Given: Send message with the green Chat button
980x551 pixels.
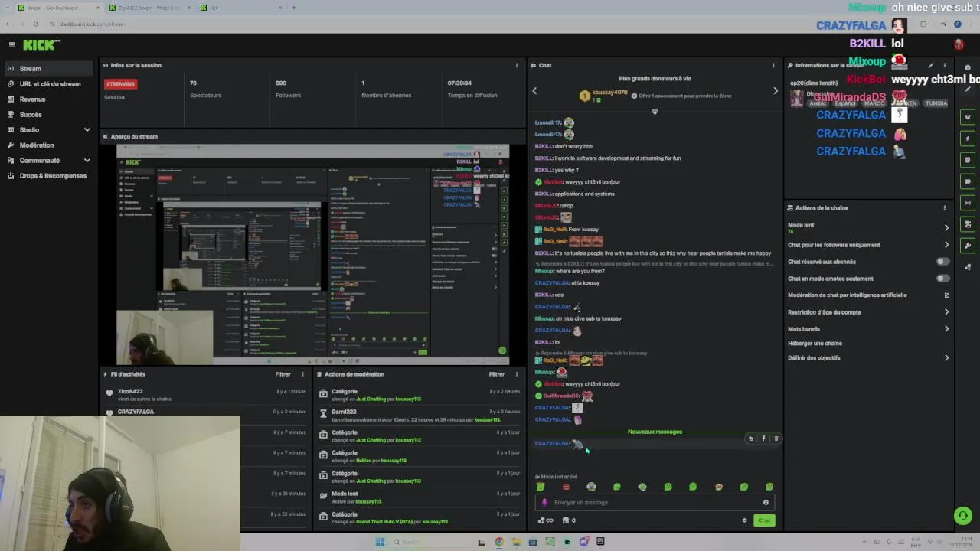Looking at the screenshot, I should click(x=764, y=520).
